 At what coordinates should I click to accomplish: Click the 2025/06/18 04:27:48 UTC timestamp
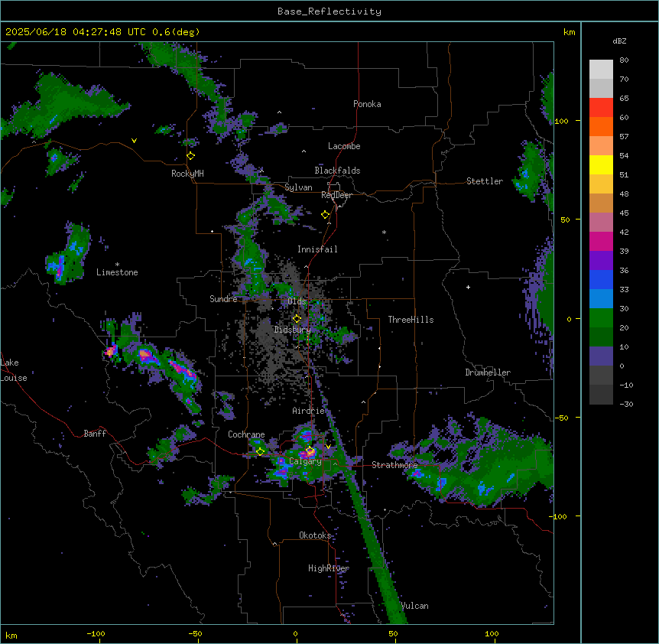(x=76, y=32)
